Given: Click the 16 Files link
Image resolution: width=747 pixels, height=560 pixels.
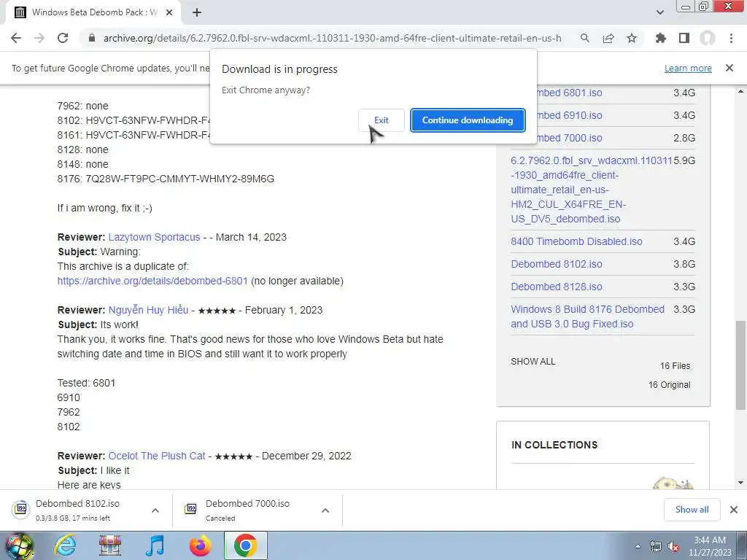Looking at the screenshot, I should point(675,366).
